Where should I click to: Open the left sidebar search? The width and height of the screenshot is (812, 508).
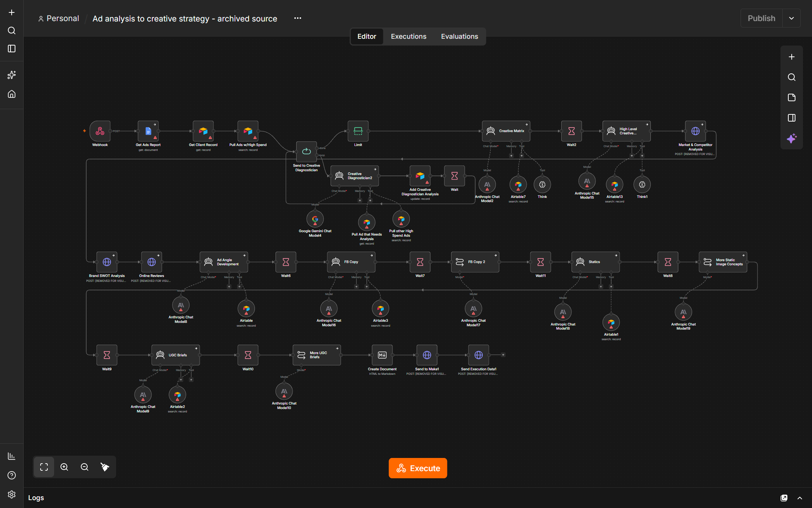point(12,30)
